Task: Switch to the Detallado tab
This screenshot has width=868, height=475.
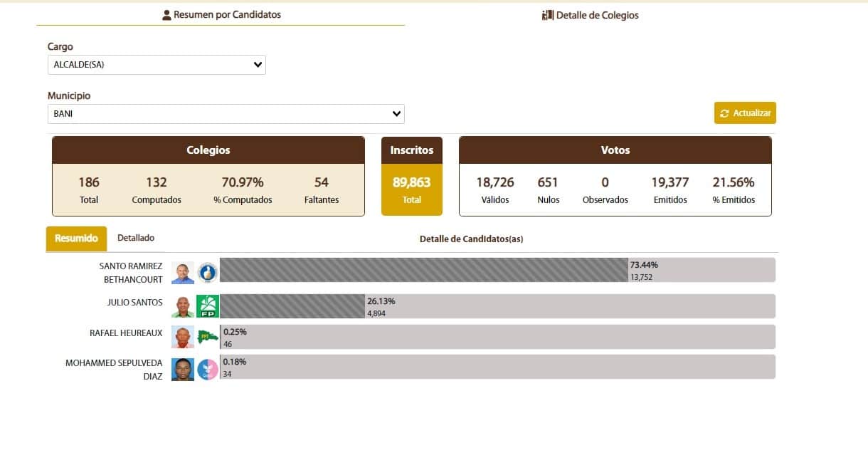Action: [136, 238]
